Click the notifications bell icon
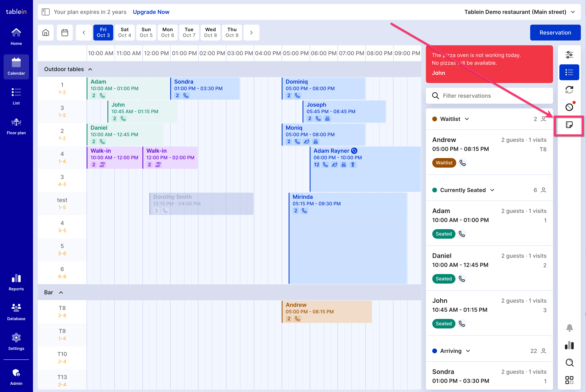 pos(569,327)
